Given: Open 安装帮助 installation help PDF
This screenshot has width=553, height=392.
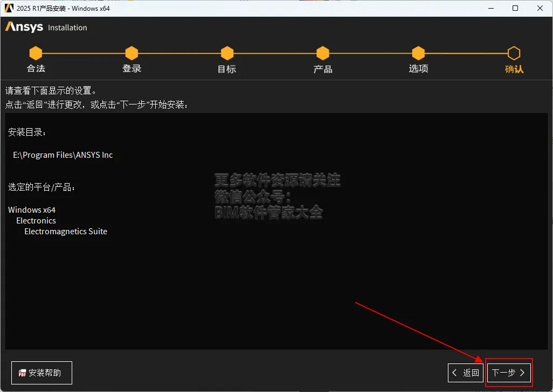Looking at the screenshot, I should pos(42,373).
